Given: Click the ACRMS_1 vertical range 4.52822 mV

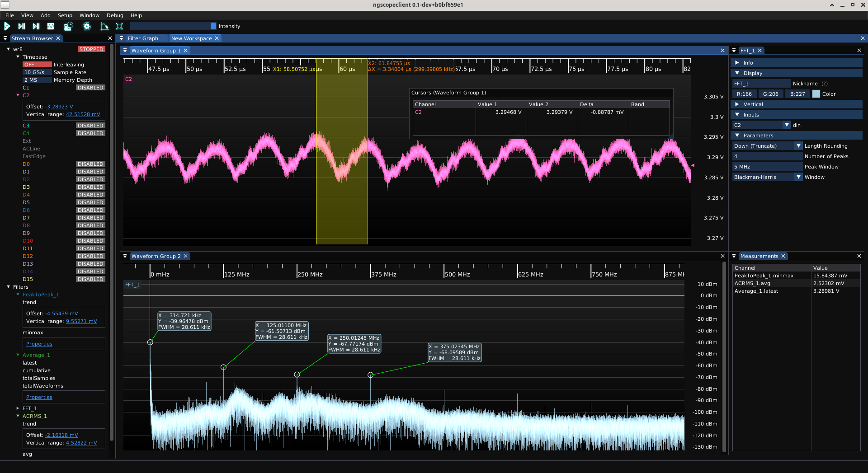Looking at the screenshot, I should click(x=81, y=443).
